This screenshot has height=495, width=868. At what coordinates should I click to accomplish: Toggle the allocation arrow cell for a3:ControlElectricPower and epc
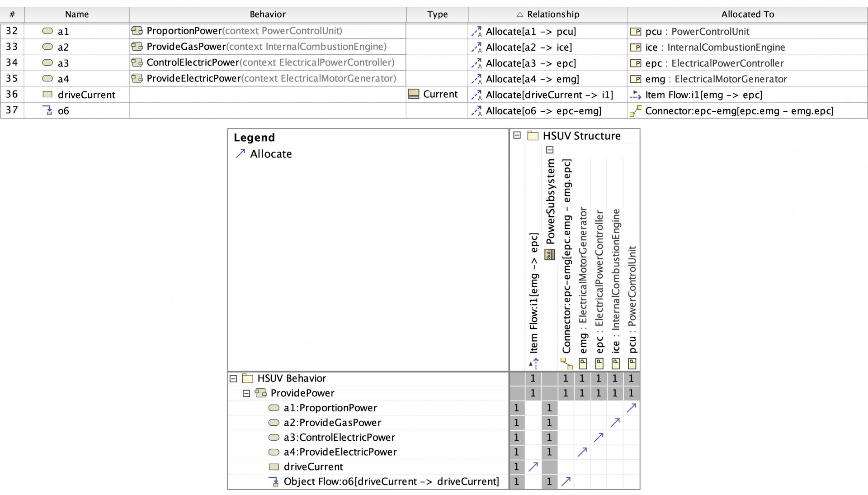(599, 437)
